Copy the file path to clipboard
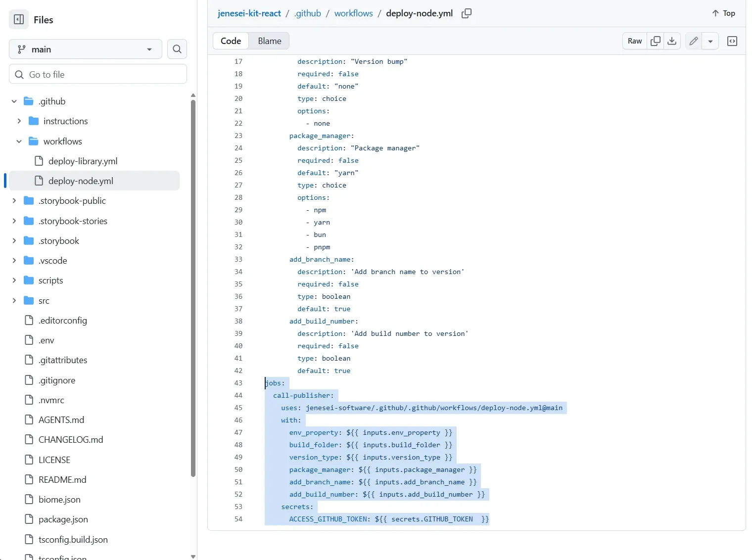The width and height of the screenshot is (756, 560). [467, 13]
